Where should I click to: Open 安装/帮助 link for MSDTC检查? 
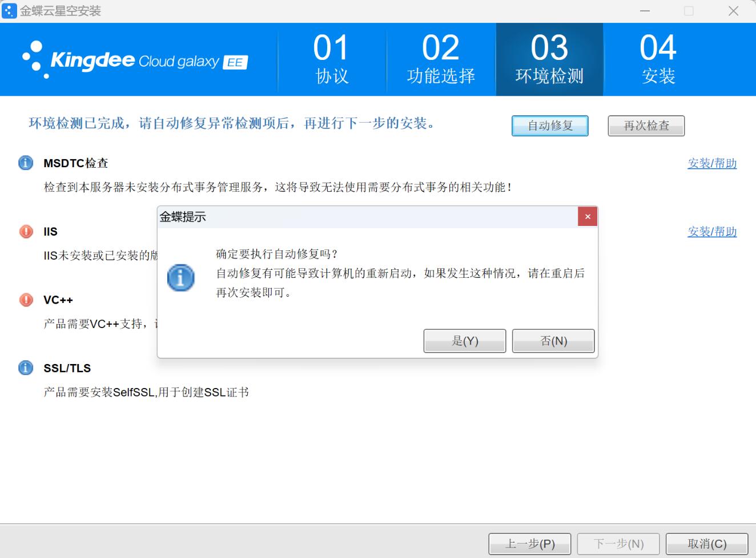712,163
